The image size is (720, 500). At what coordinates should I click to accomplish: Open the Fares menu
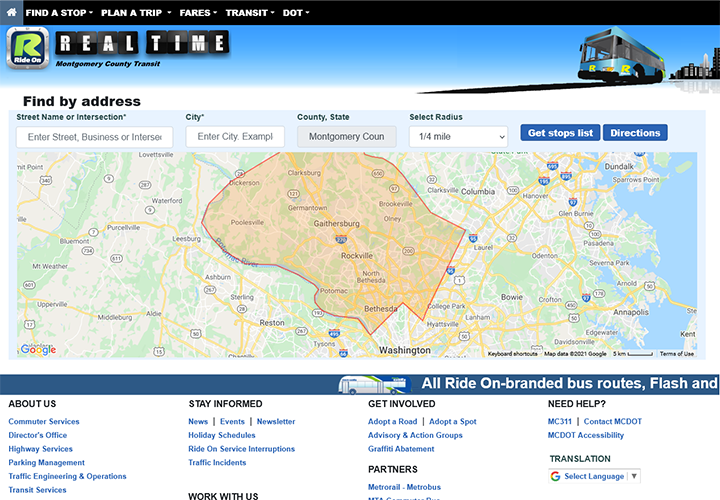tap(198, 13)
